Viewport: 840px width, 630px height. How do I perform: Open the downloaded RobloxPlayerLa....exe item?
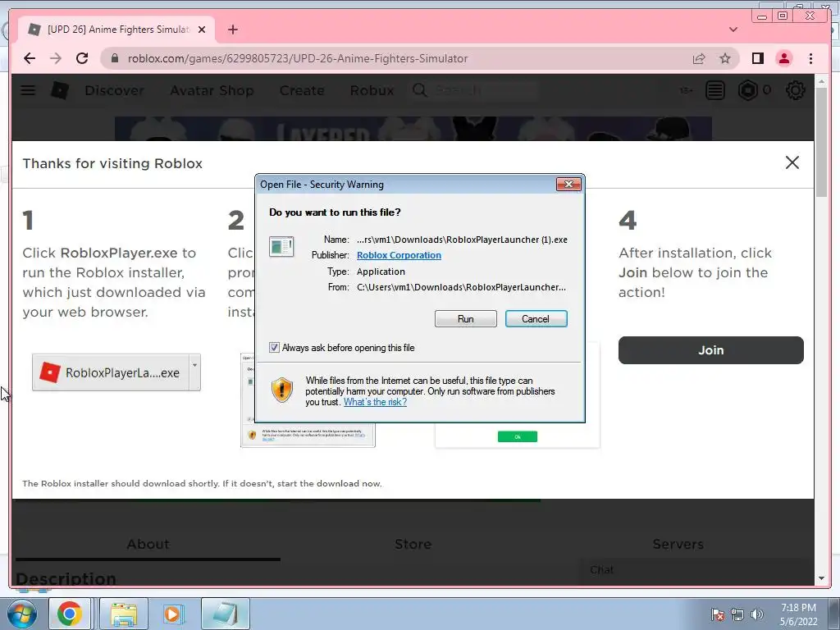click(111, 372)
